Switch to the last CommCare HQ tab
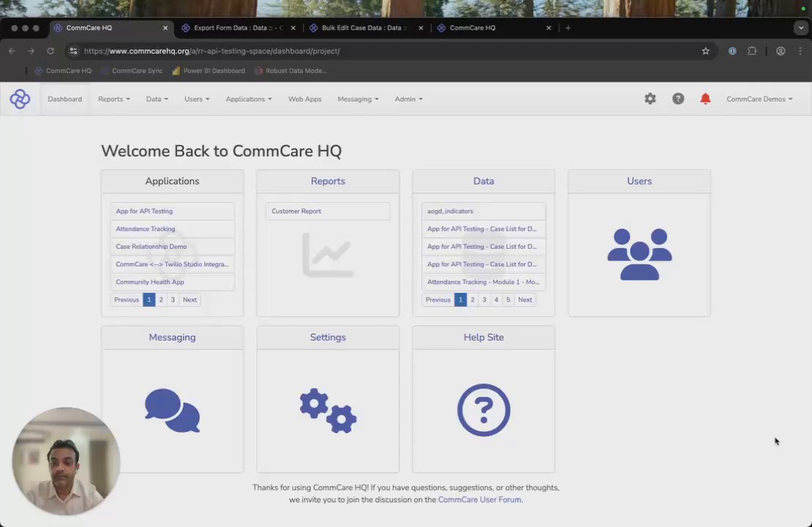Viewport: 812px width, 527px height. 473,28
